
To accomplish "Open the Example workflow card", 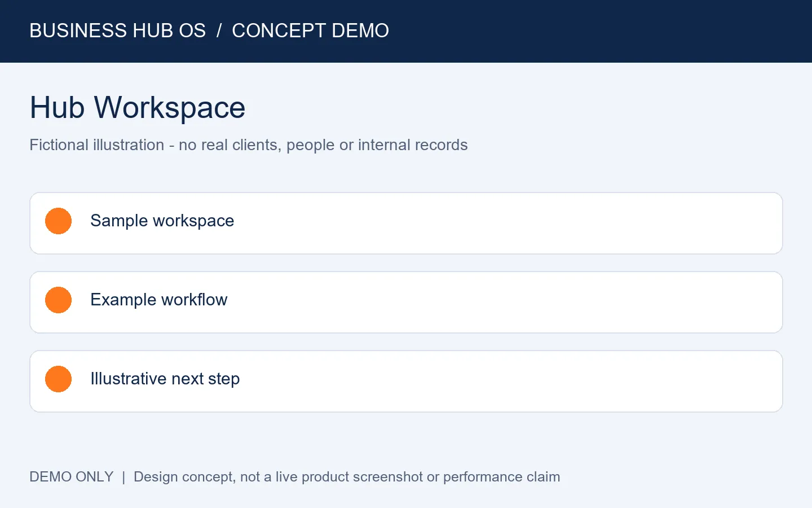I will pyautogui.click(x=406, y=302).
